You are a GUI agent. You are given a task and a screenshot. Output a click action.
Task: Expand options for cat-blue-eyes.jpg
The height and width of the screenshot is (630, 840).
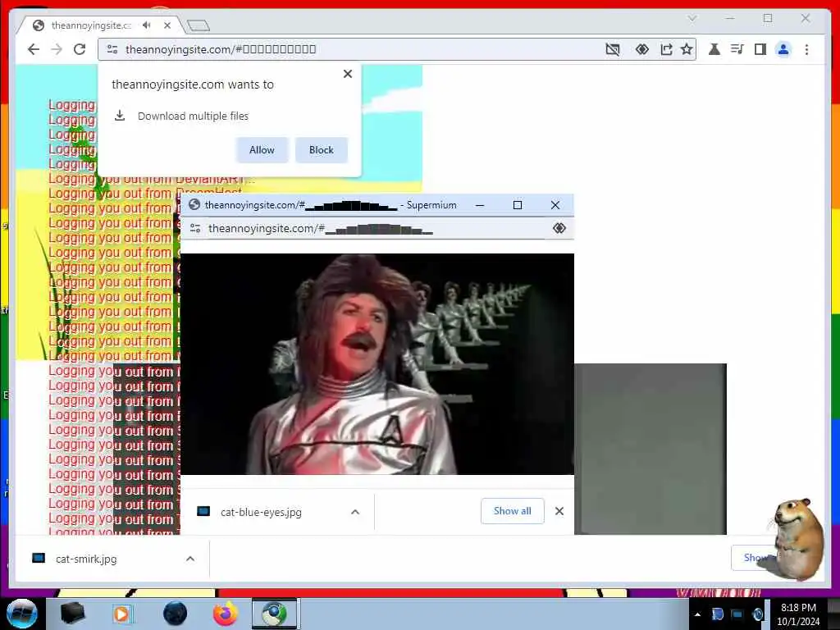[x=355, y=512]
